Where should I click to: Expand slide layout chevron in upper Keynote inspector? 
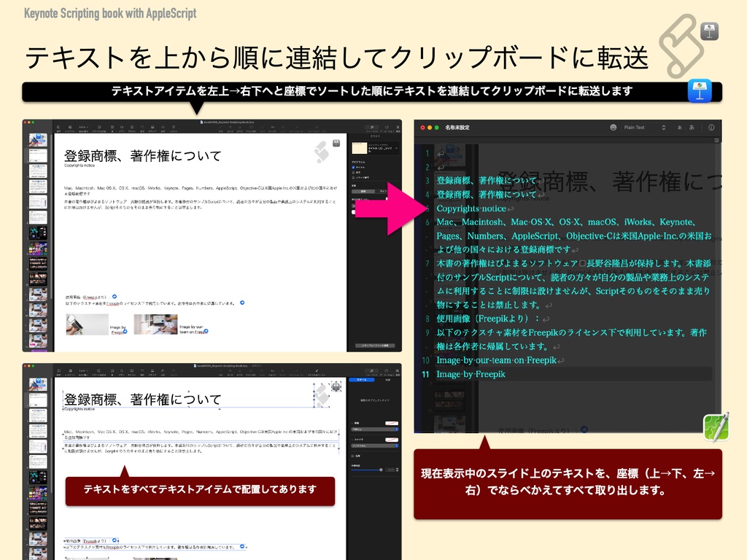click(x=396, y=148)
